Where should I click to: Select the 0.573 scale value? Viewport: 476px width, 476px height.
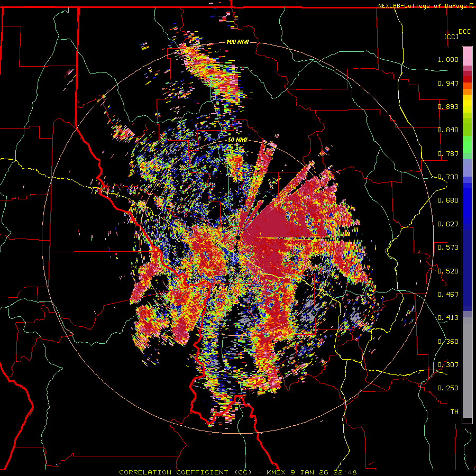click(448, 248)
